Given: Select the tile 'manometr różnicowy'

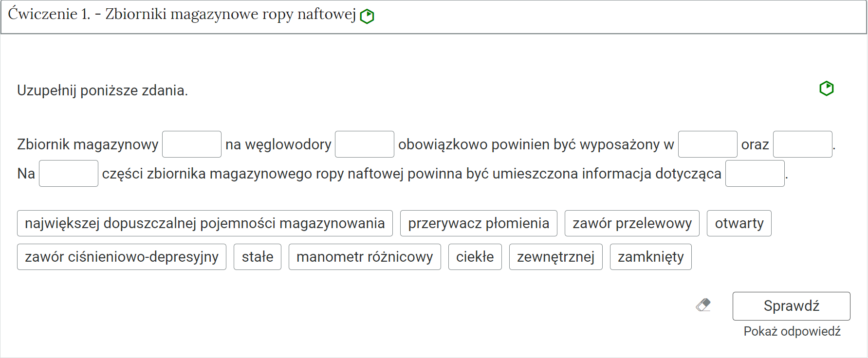Looking at the screenshot, I should [x=365, y=256].
